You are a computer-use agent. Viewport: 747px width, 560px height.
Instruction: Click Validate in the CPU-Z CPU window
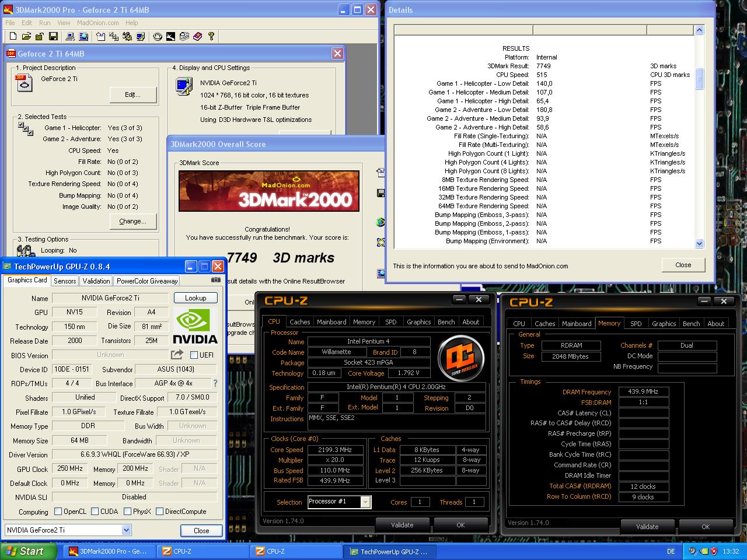click(x=402, y=525)
